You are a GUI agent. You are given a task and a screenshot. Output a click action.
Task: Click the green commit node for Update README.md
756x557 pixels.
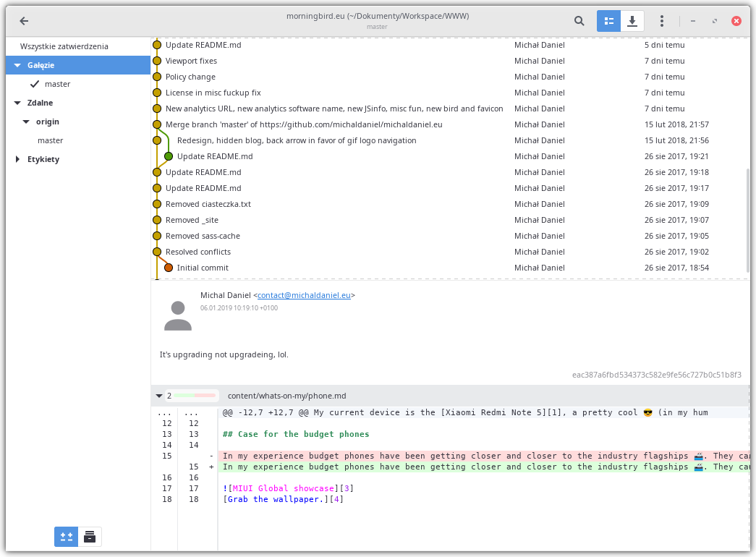click(169, 156)
